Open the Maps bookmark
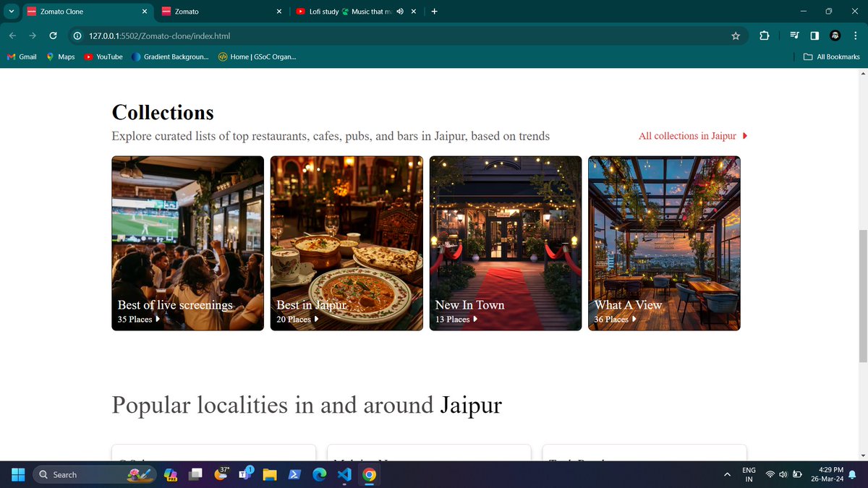This screenshot has width=868, height=488. tap(60, 56)
